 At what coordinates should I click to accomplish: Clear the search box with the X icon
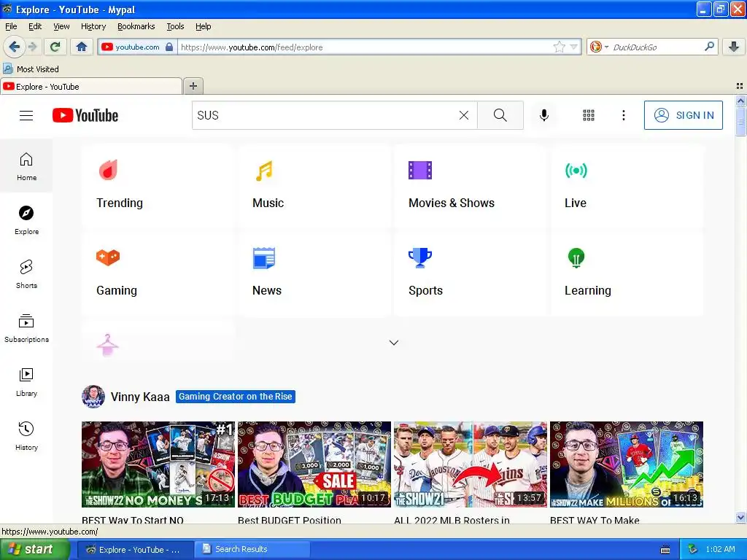pyautogui.click(x=463, y=115)
